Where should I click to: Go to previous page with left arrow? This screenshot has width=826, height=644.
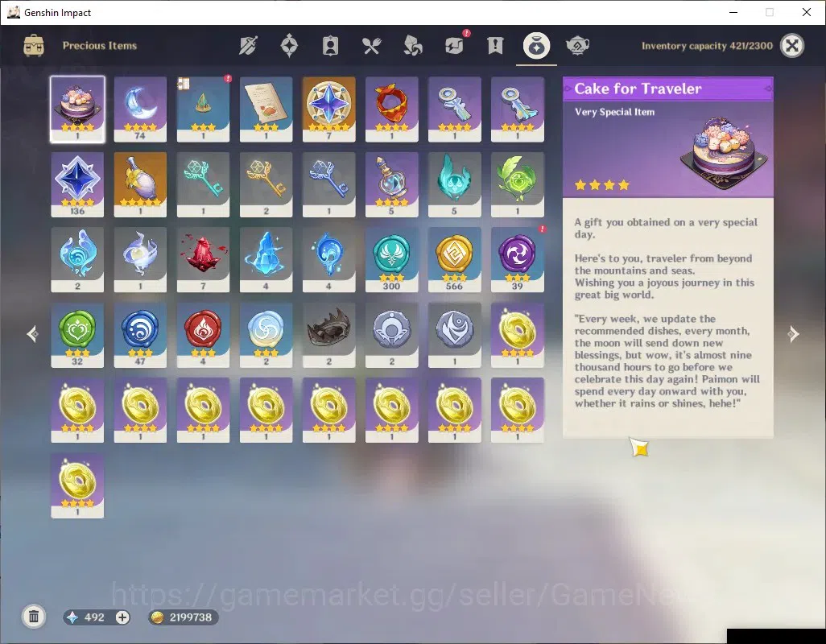(x=33, y=334)
